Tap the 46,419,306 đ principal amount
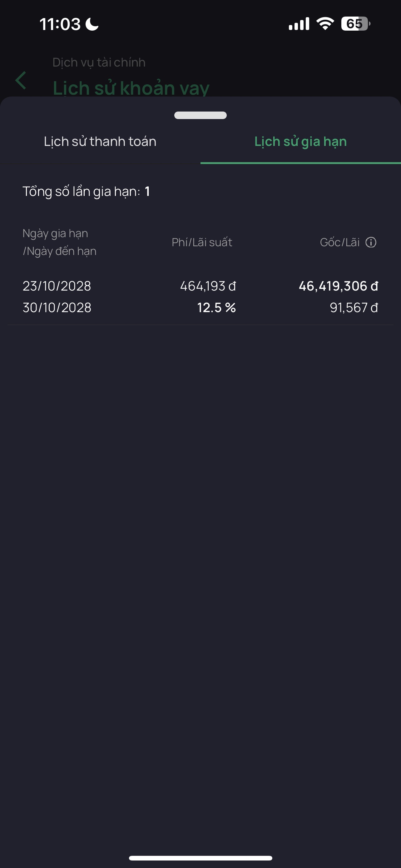Screen dimensions: 401x868 [x=338, y=286]
